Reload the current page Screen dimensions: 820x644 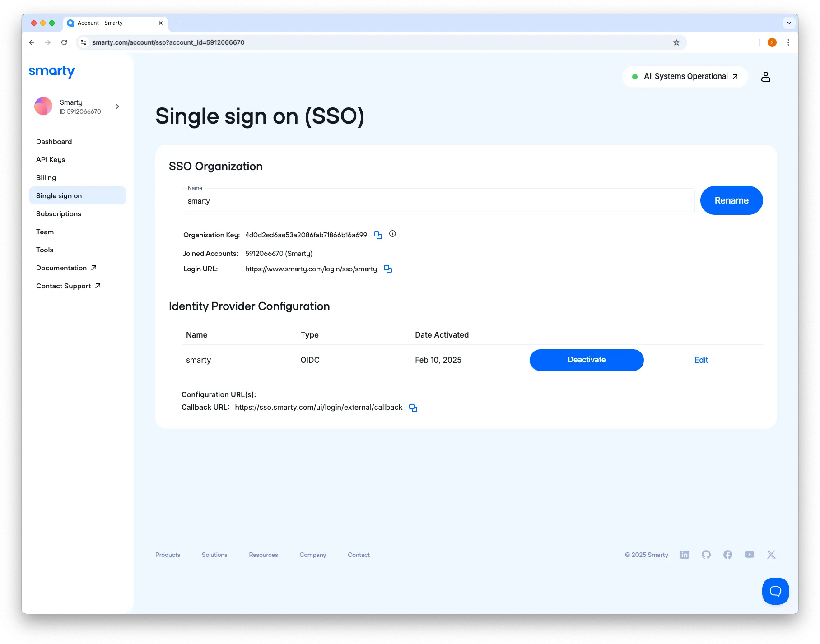pos(64,42)
